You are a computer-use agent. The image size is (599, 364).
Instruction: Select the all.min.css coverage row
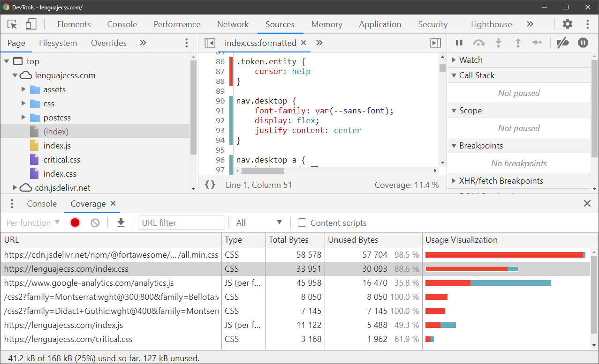[295, 255]
